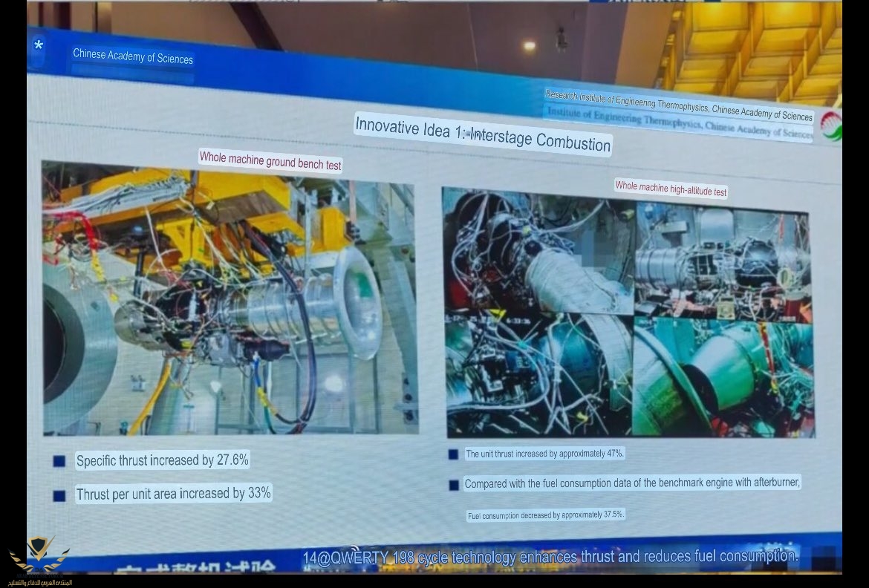Screen dimensions: 869x588
Task: Open the bottom-right green nozzle photo
Action: click(x=723, y=379)
